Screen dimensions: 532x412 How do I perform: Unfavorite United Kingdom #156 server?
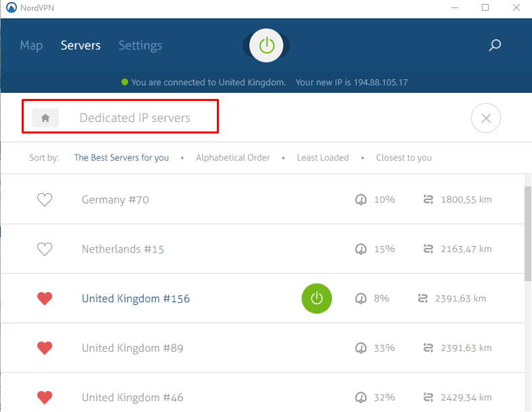pos(45,299)
